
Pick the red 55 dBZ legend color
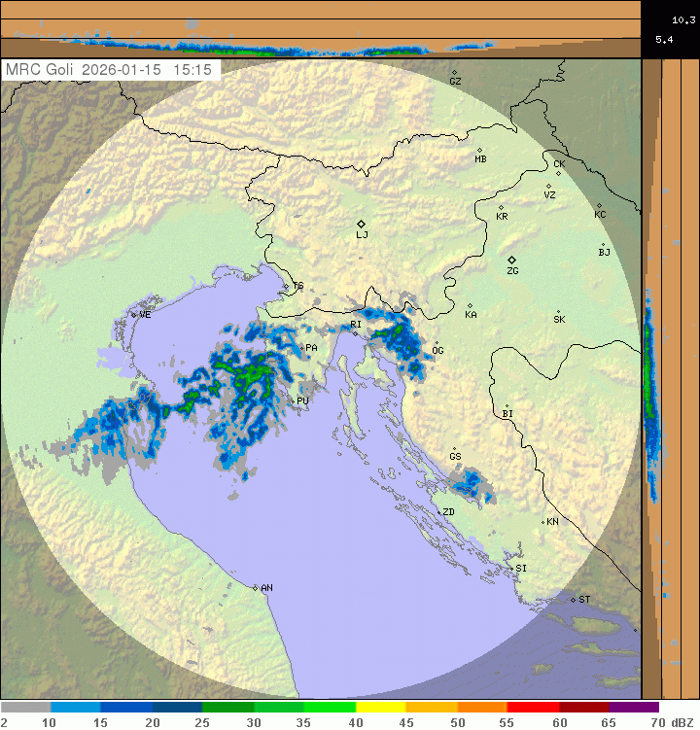tap(532, 708)
